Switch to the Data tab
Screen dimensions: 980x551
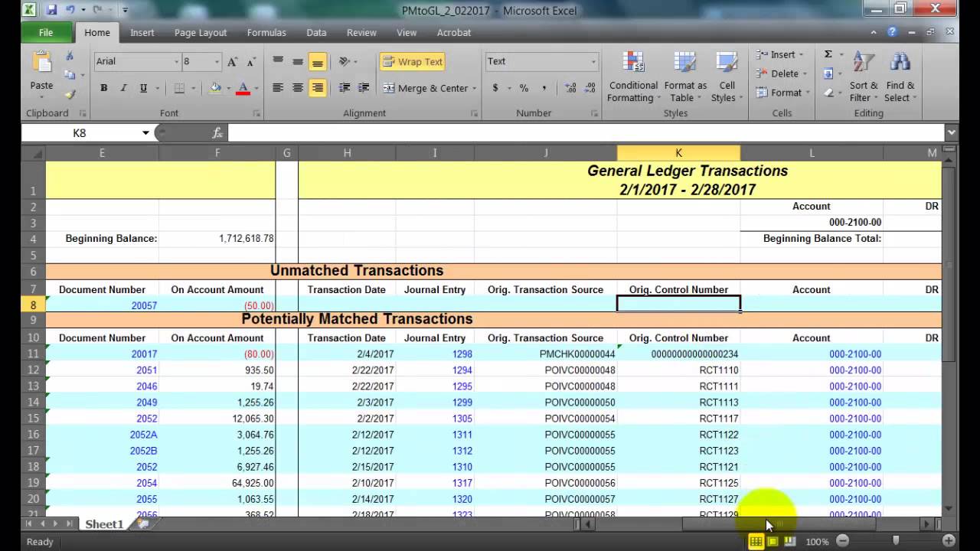click(x=316, y=33)
